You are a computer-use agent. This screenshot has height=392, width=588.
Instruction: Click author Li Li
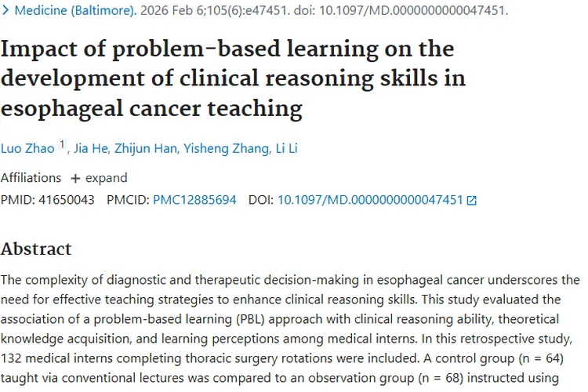[x=284, y=148]
